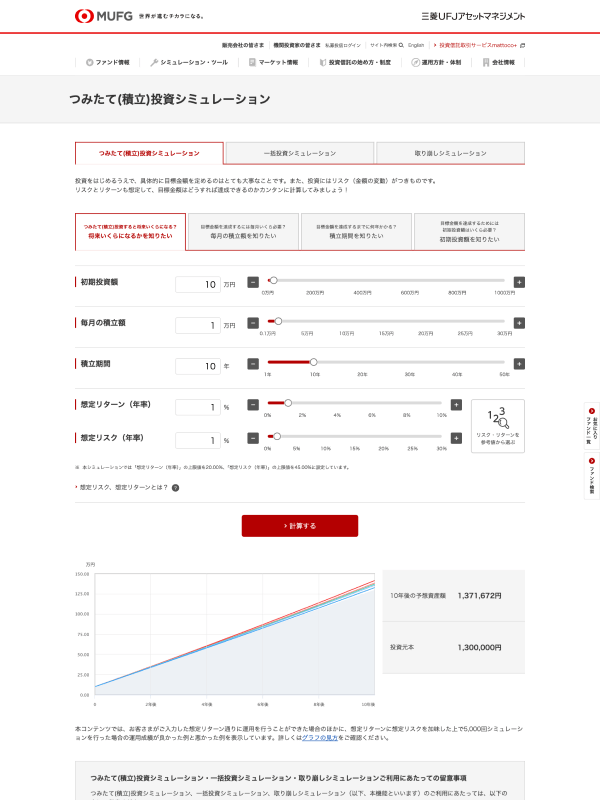The width and height of the screenshot is (600, 800).
Task: Select 毎月の積立額を知りたい option
Action: click(243, 232)
